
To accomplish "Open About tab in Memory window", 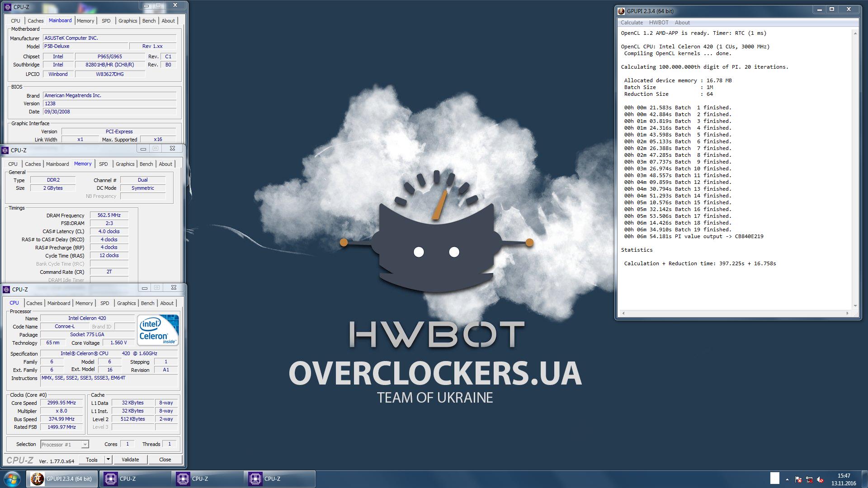I will tap(165, 164).
